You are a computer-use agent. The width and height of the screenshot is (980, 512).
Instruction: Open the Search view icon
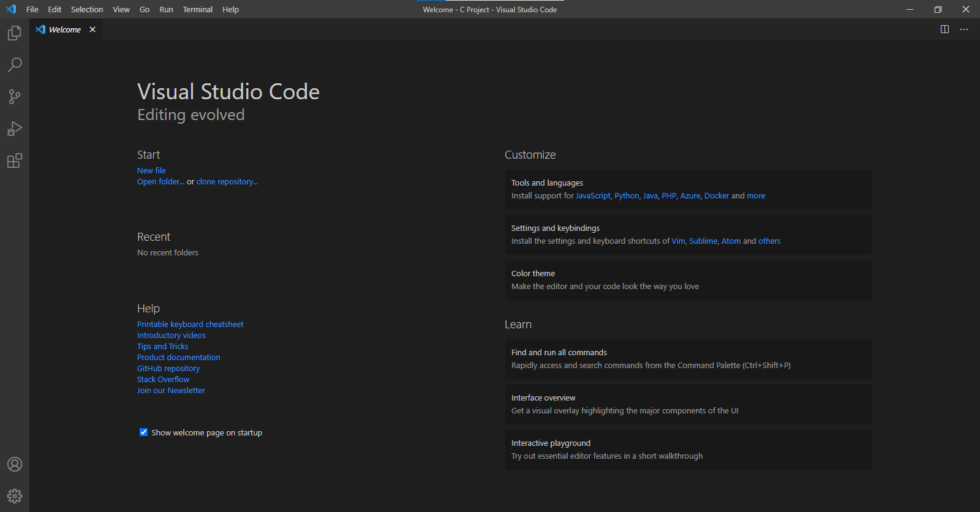(15, 65)
